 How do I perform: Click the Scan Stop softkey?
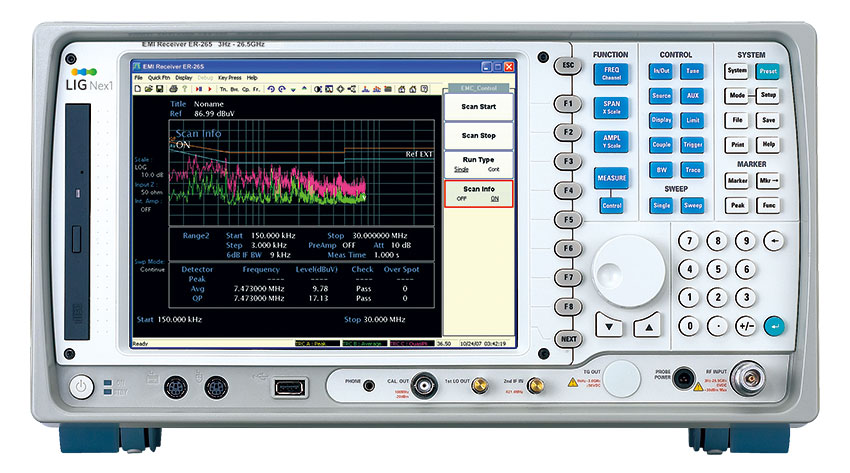[479, 135]
